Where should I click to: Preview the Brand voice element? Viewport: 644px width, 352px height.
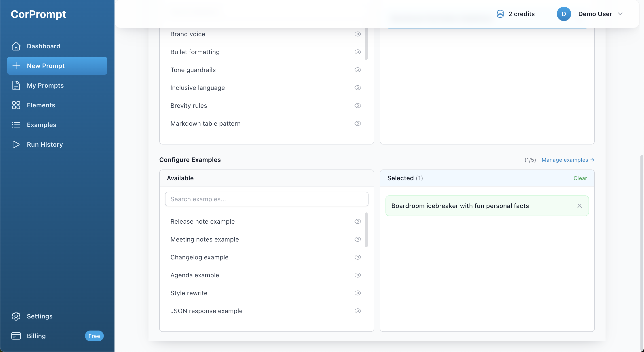[x=358, y=34]
